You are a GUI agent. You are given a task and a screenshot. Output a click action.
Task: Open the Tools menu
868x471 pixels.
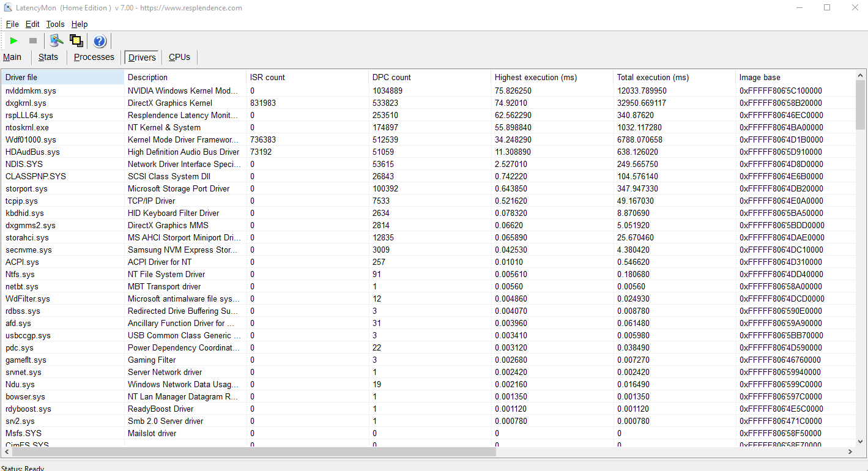click(55, 24)
